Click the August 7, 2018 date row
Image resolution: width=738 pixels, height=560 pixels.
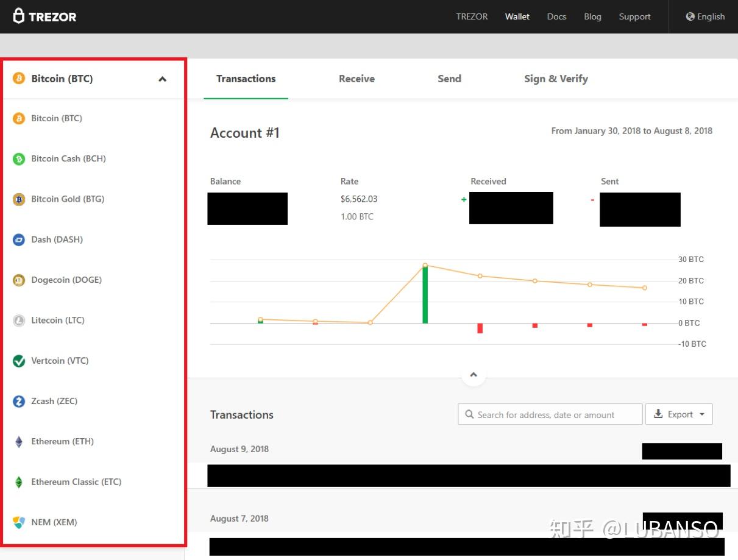[239, 519]
